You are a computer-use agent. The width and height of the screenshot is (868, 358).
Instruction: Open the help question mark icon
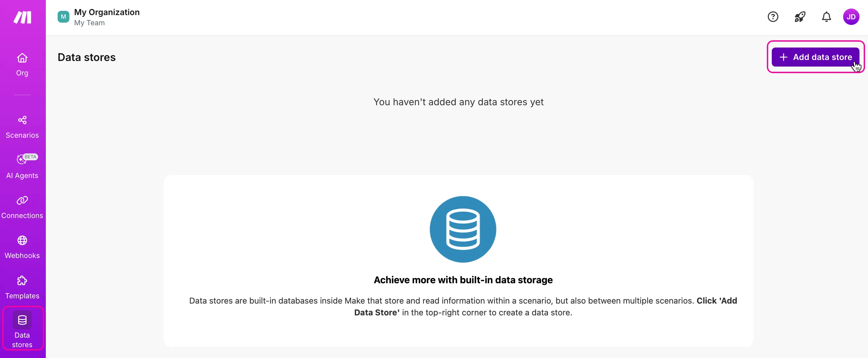pos(773,17)
